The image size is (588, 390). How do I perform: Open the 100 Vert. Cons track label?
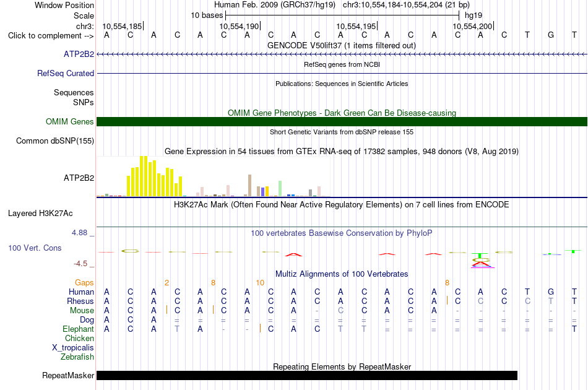point(35,248)
